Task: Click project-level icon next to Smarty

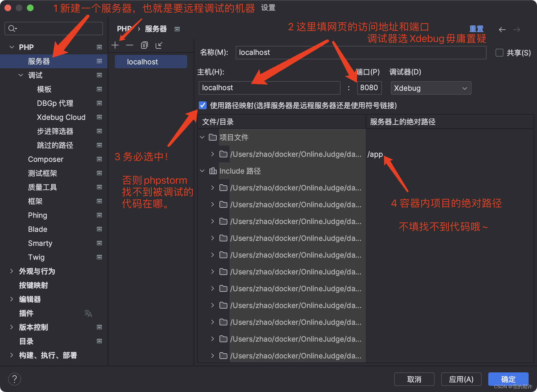Action: (99, 243)
